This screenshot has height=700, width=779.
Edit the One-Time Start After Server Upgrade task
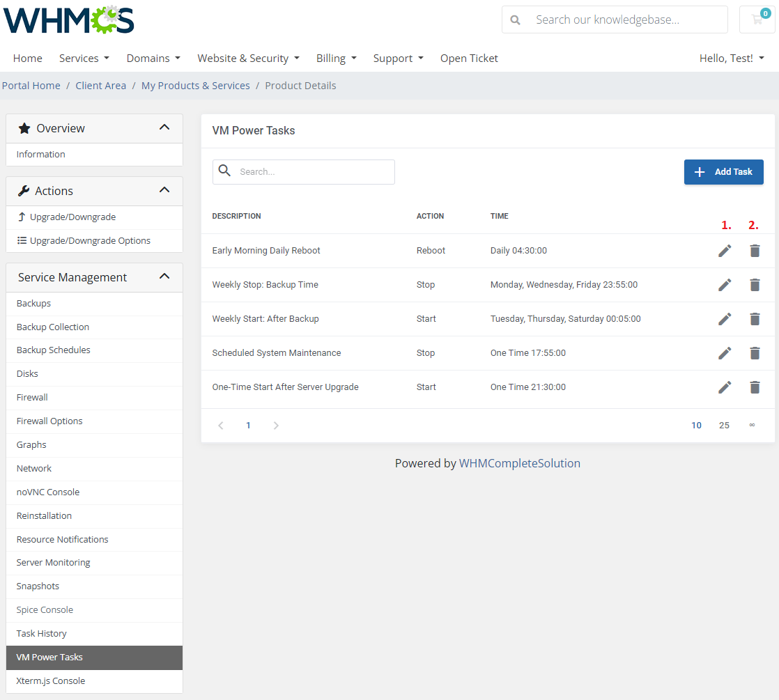tap(725, 387)
